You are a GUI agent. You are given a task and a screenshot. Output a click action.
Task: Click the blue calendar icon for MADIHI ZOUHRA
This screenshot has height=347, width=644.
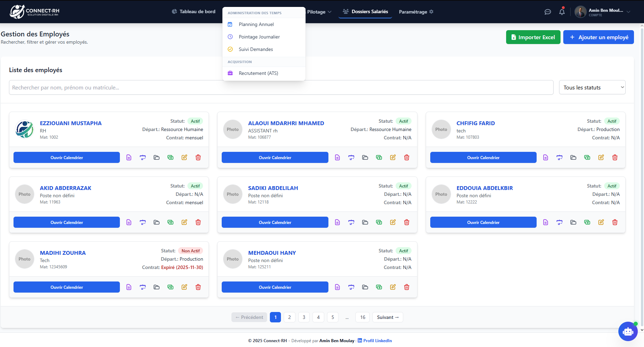pyautogui.click(x=143, y=287)
